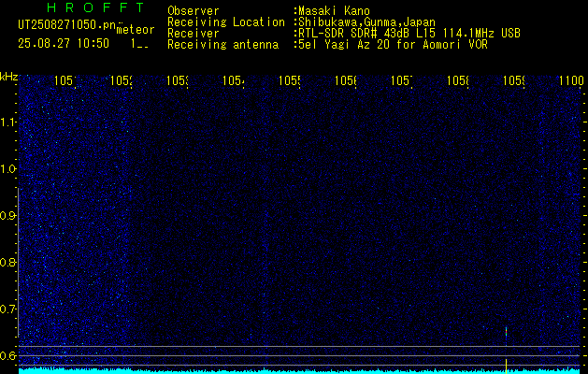Select the RTL-SDR receiver description
This screenshot has width=588, height=374.
tap(408, 34)
